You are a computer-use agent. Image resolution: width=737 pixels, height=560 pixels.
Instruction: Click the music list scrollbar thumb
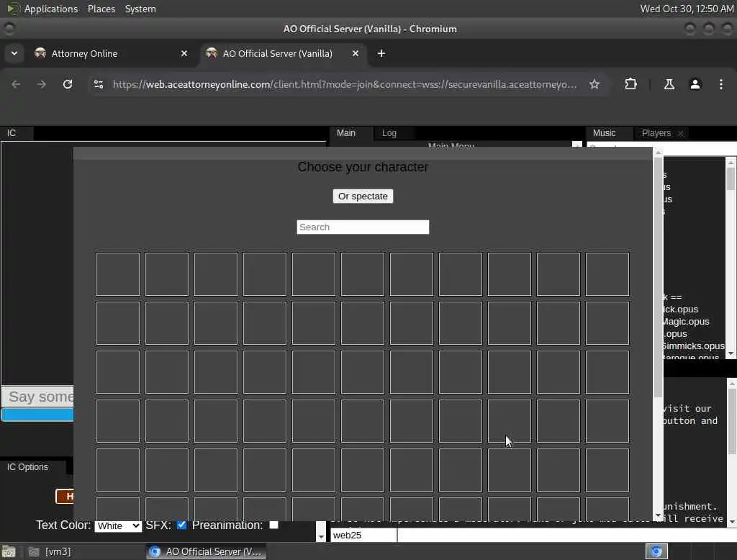(x=731, y=179)
